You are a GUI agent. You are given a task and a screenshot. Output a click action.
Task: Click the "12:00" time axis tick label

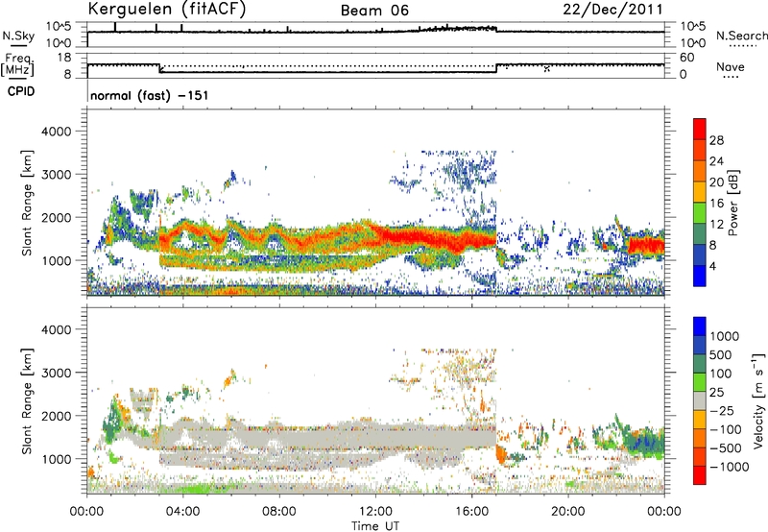click(x=375, y=512)
